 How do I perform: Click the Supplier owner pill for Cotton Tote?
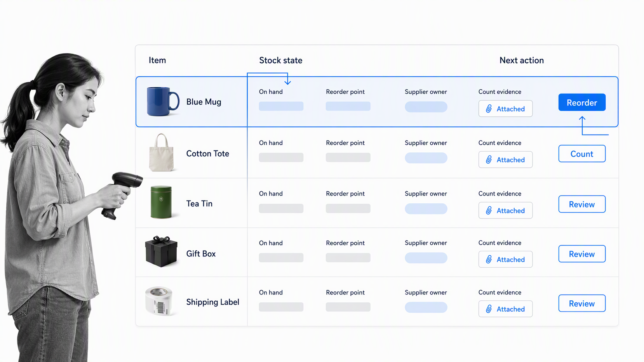pyautogui.click(x=426, y=158)
